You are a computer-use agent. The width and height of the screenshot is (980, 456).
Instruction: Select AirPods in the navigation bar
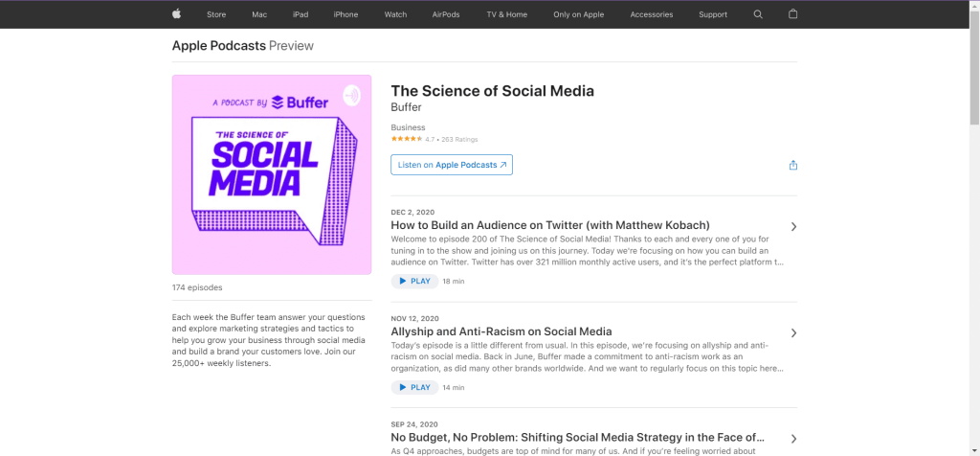coord(445,14)
